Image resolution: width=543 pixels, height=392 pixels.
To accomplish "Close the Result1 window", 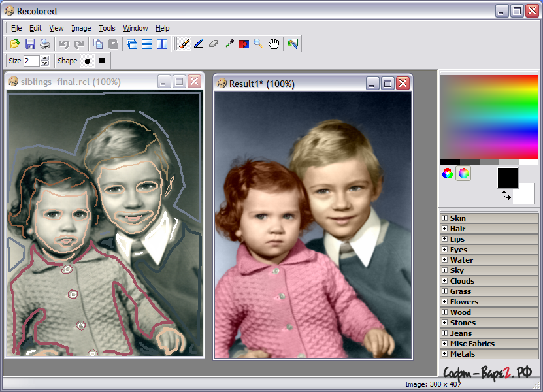I will 403,83.
